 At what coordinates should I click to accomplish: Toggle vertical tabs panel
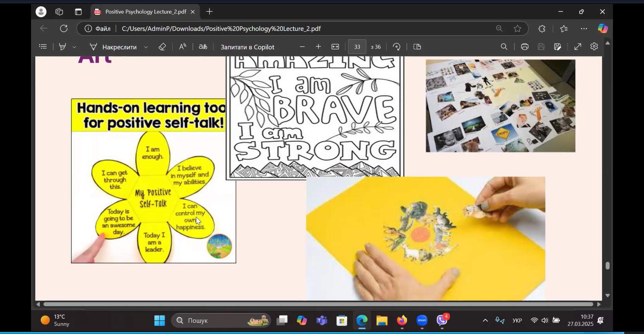point(78,12)
